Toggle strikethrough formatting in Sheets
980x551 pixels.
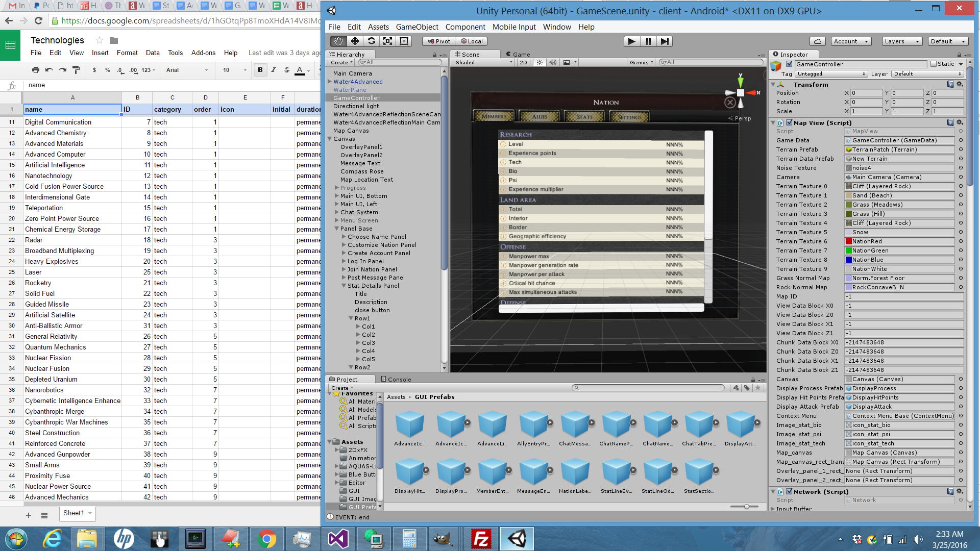[287, 70]
